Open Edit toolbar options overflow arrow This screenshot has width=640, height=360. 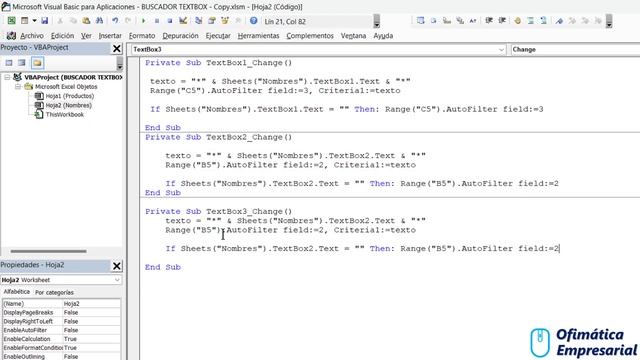(609, 21)
